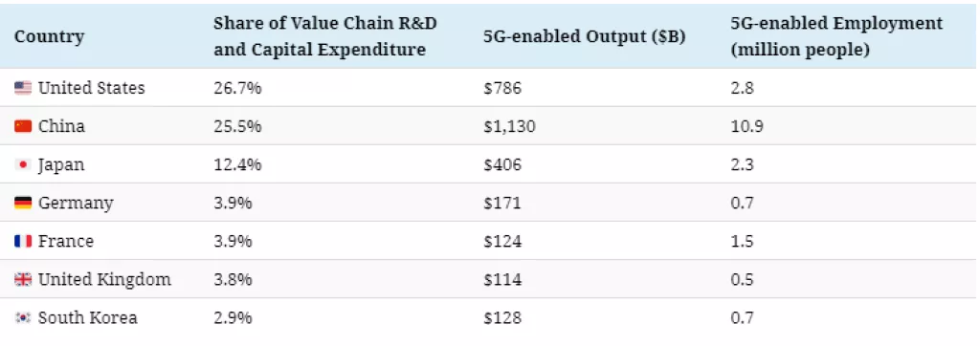Select the China output value $1,130

[x=509, y=126]
